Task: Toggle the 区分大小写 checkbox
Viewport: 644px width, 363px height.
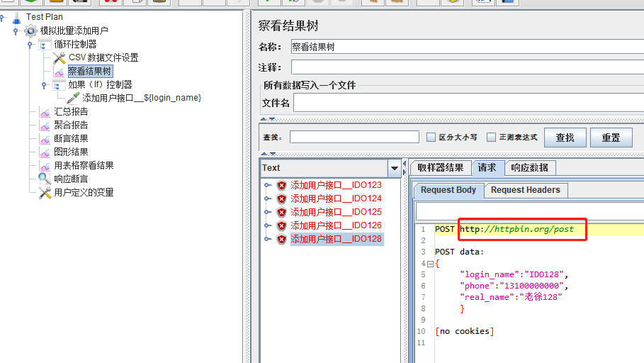Action: (x=431, y=138)
